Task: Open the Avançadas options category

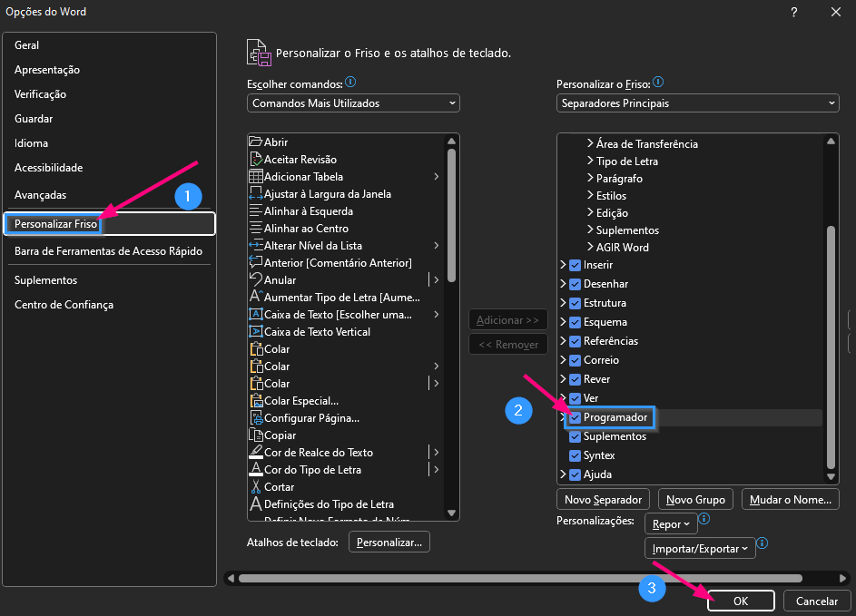Action: point(40,195)
